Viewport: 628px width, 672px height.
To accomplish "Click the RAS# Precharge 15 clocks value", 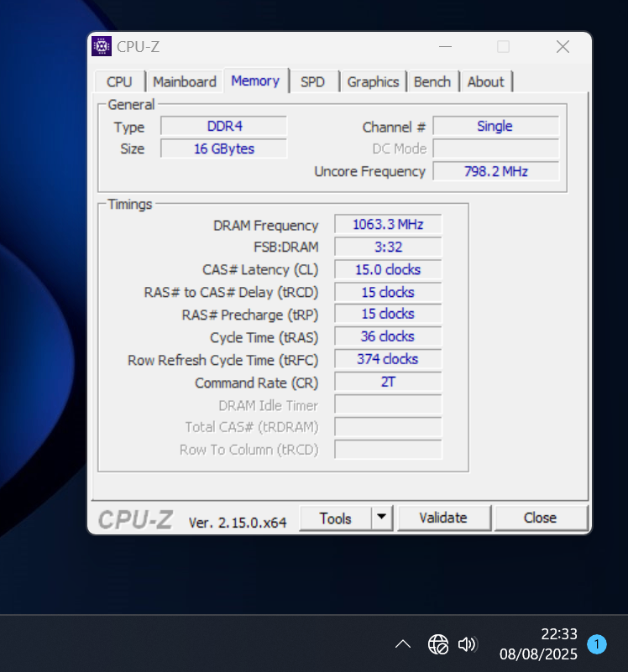I will (388, 314).
